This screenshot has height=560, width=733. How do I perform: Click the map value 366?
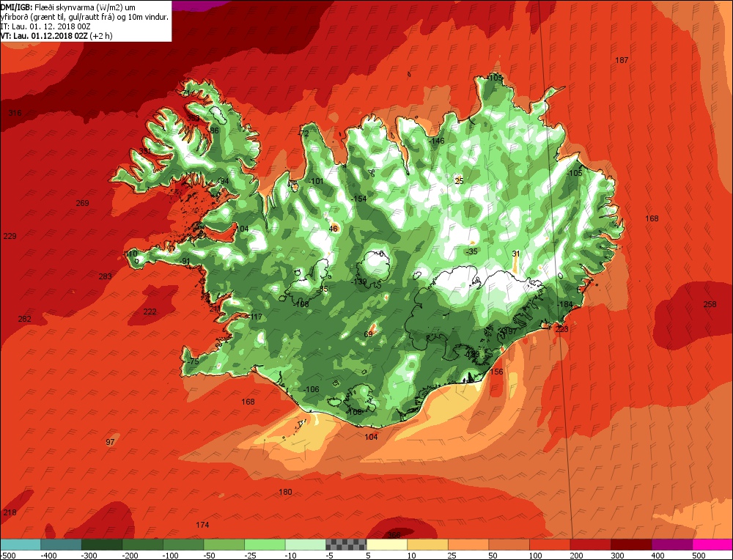pos(394,535)
